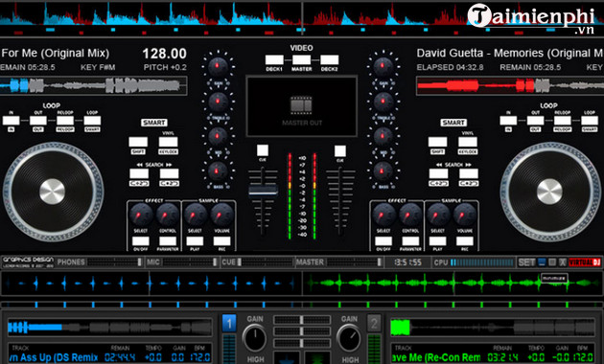Toggle the left channel CUE button
Viewport: 604px width, 364px height.
pyautogui.click(x=263, y=150)
